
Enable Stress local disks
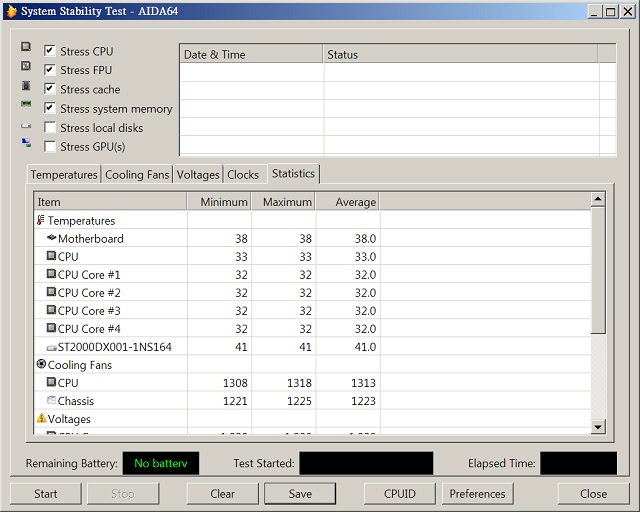(50, 127)
